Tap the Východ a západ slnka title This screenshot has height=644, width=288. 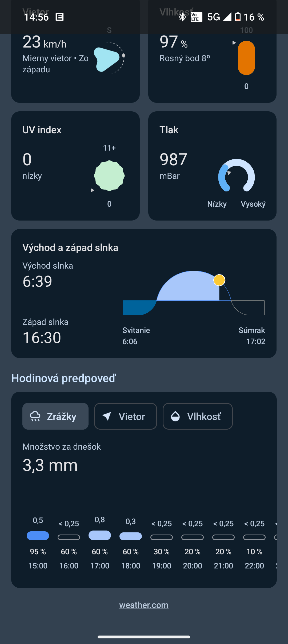tap(70, 248)
